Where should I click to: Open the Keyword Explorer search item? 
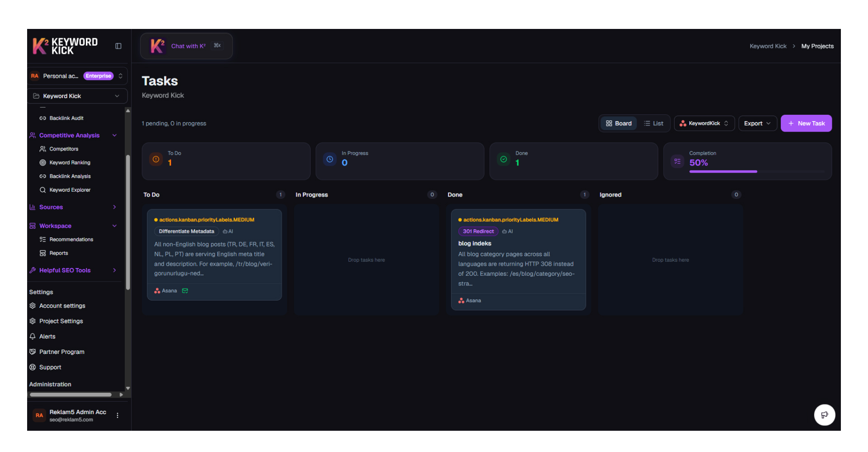tap(70, 190)
